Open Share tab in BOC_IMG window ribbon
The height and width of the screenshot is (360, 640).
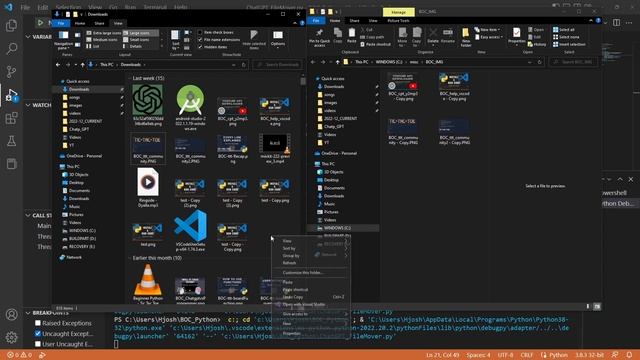click(x=354, y=20)
